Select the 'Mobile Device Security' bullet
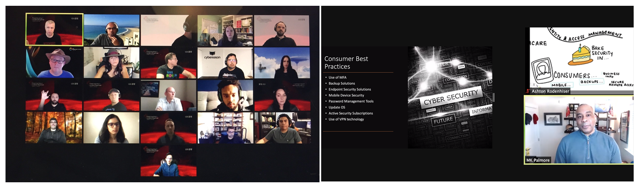 click(346, 95)
